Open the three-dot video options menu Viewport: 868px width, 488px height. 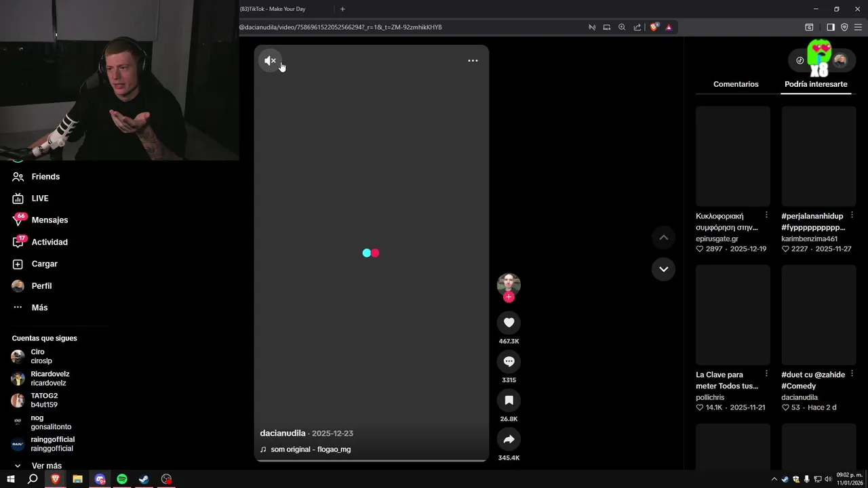[473, 60]
